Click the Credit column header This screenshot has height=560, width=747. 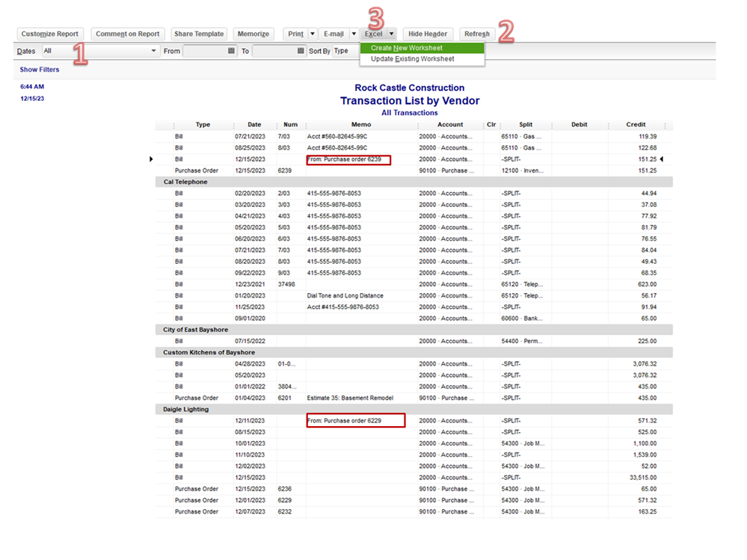pos(636,125)
